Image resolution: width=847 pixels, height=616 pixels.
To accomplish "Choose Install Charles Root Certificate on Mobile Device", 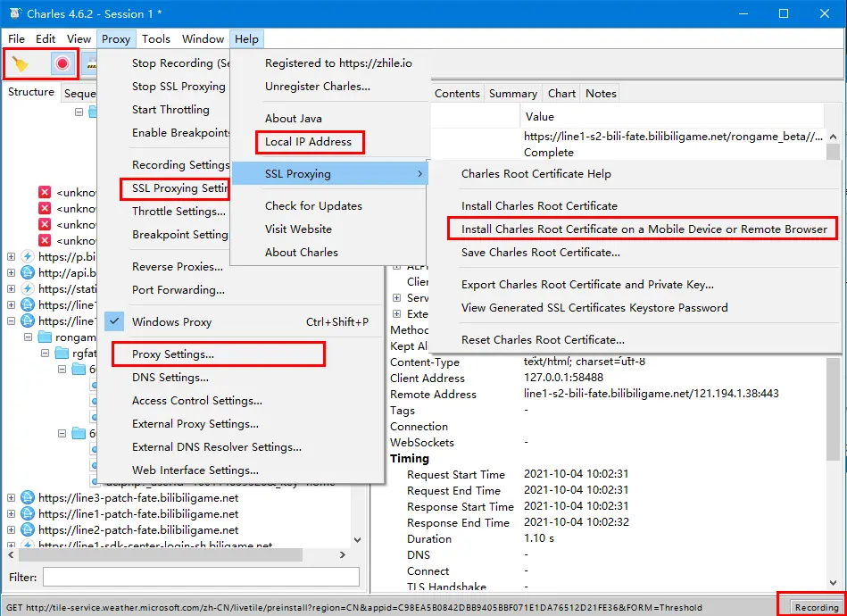I will click(644, 229).
